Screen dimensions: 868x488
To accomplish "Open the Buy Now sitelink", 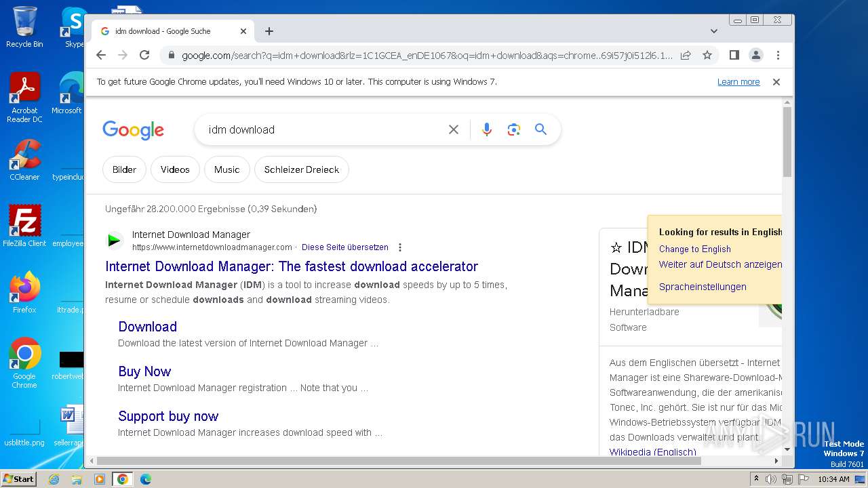I will tap(144, 371).
